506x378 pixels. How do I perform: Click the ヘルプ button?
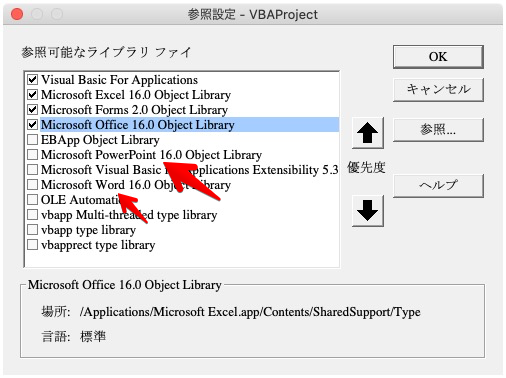tap(438, 185)
